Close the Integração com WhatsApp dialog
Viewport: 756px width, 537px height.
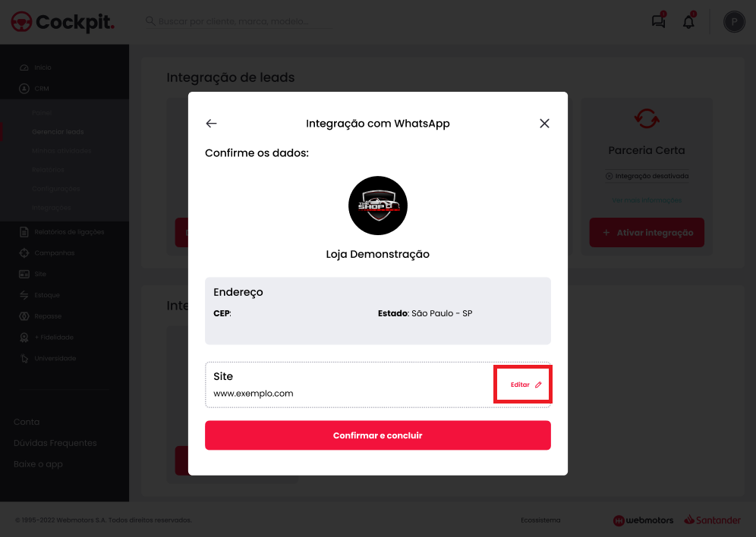(x=544, y=124)
